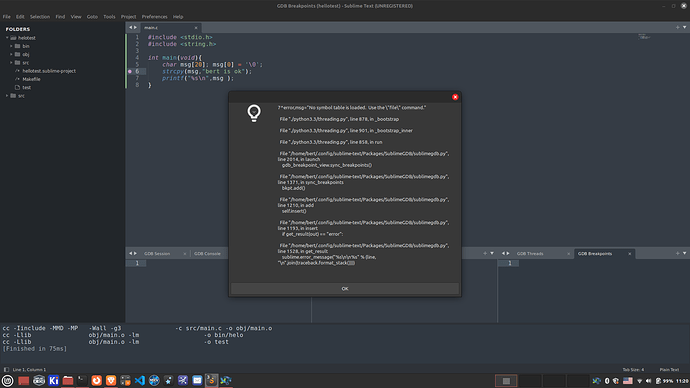The height and width of the screenshot is (388, 690).
Task: Open the Project menu
Action: [x=128, y=17]
